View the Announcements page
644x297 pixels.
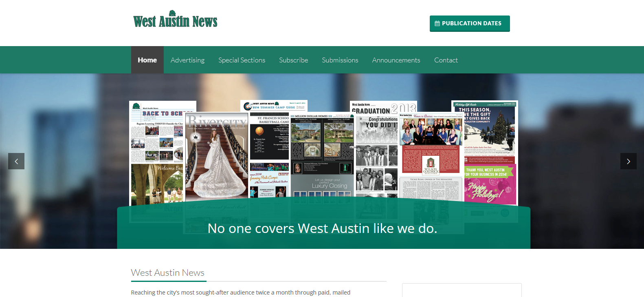tap(396, 60)
